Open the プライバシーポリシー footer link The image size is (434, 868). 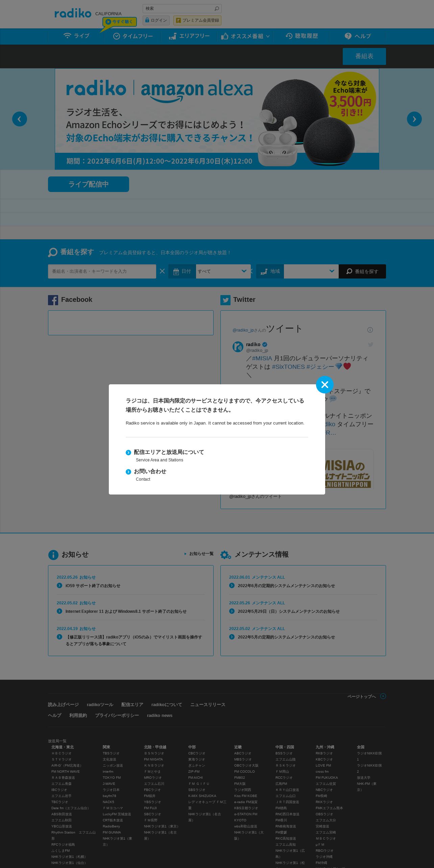coord(117,715)
